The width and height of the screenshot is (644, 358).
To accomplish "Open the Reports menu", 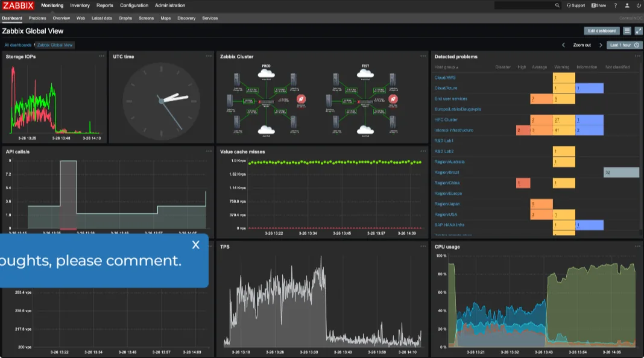I will pos(105,5).
